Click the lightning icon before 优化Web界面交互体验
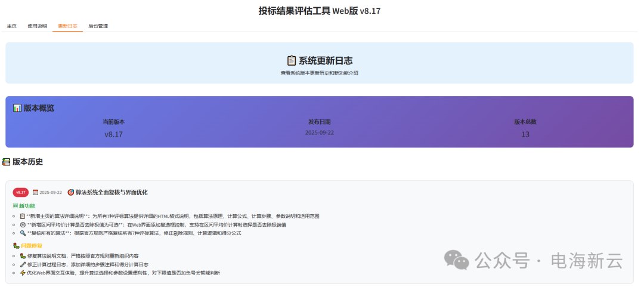 23,273
